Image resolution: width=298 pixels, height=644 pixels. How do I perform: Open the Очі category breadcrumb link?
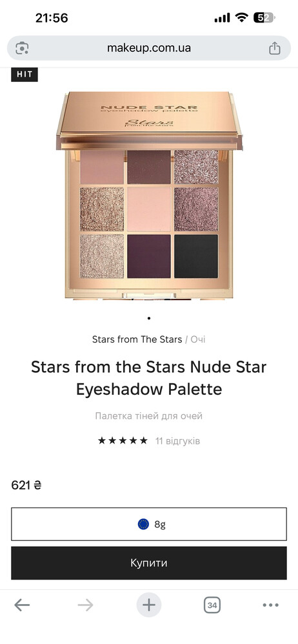(198, 339)
